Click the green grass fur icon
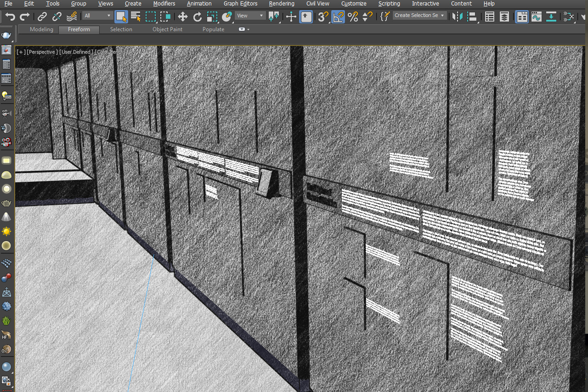The height and width of the screenshot is (392, 588). click(x=6, y=320)
